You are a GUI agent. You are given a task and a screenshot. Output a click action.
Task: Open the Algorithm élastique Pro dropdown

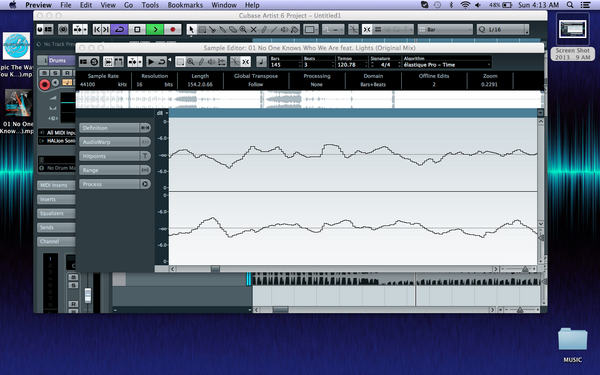click(447, 65)
